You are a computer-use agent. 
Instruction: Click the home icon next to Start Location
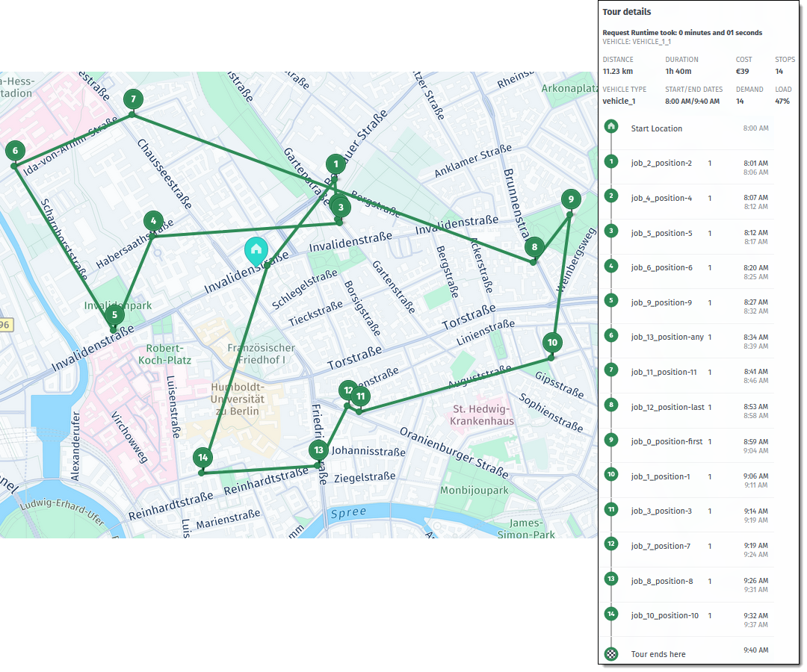[611, 128]
